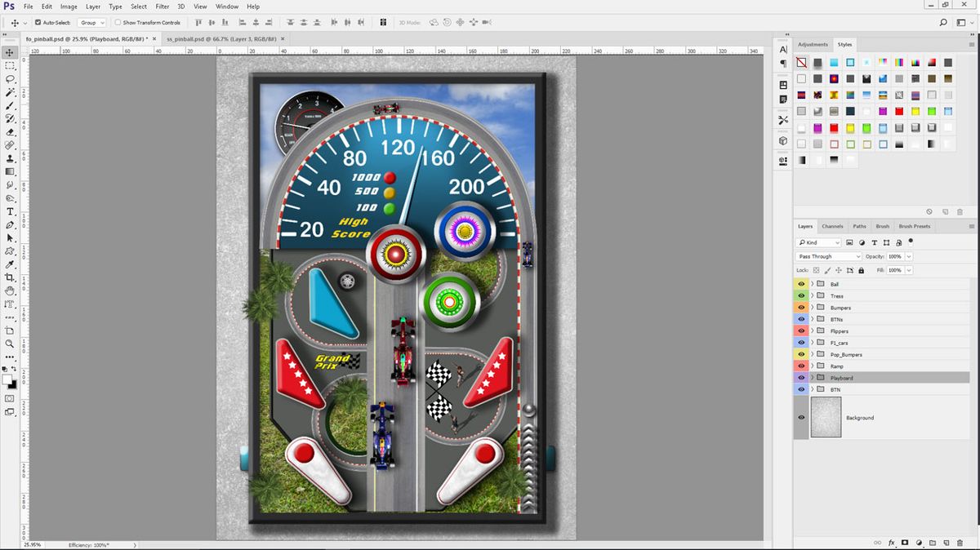
Task: Switch to the Channels tab
Action: 832,226
